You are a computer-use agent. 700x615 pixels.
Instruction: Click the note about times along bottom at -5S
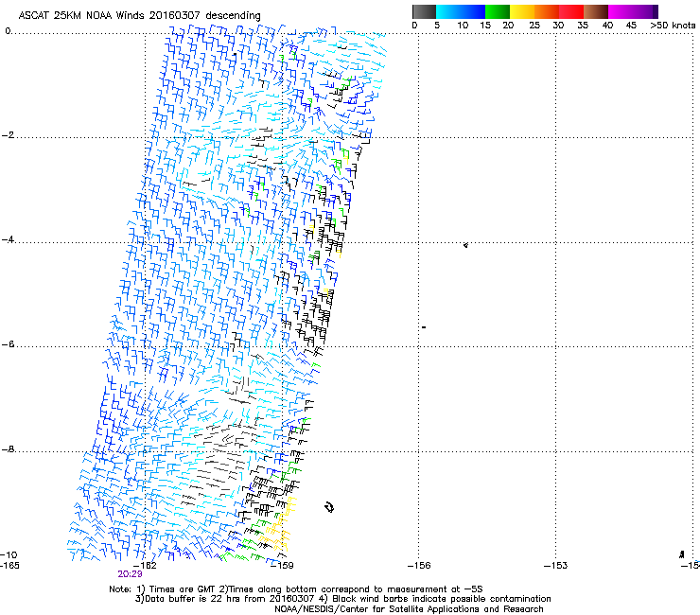tap(351, 589)
